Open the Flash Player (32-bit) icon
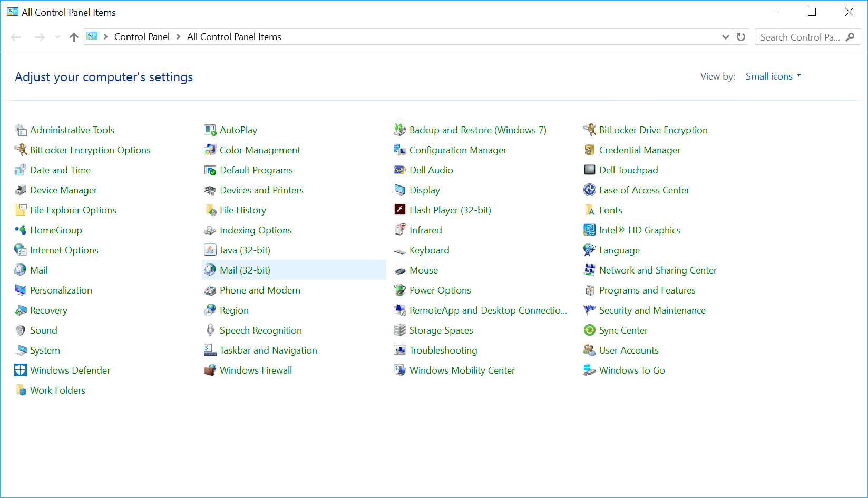This screenshot has width=868, height=498. tap(400, 210)
